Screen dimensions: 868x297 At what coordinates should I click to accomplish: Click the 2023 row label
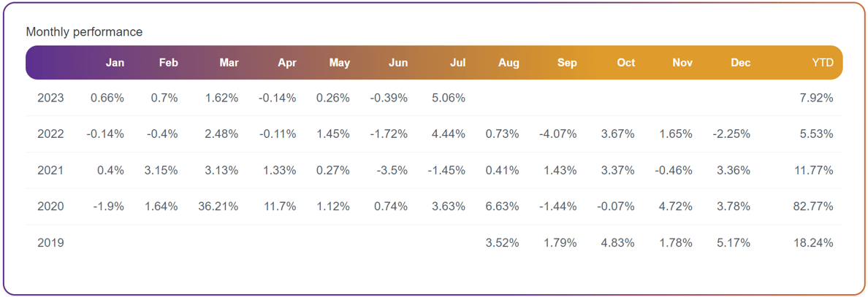[x=50, y=99]
